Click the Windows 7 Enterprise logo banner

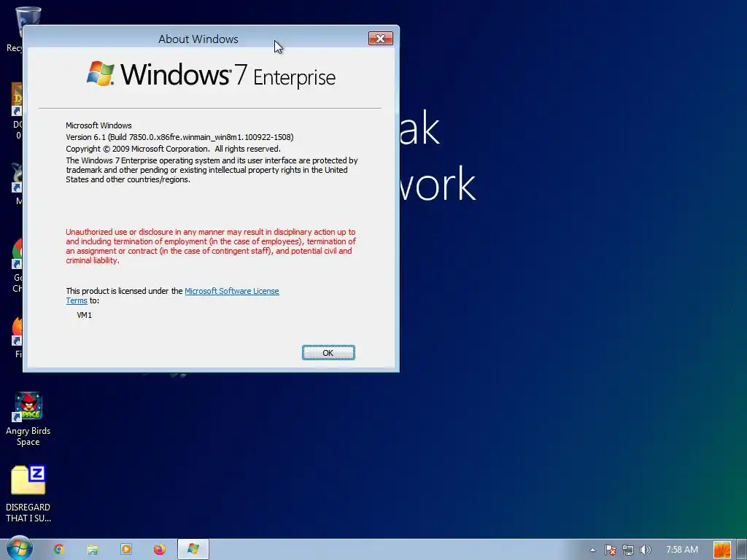tap(211, 75)
